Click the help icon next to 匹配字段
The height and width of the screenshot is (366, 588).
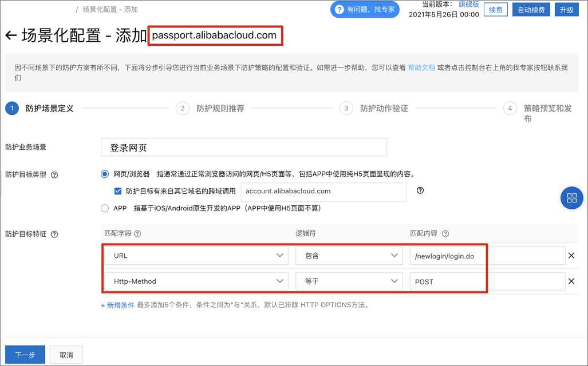coord(137,234)
